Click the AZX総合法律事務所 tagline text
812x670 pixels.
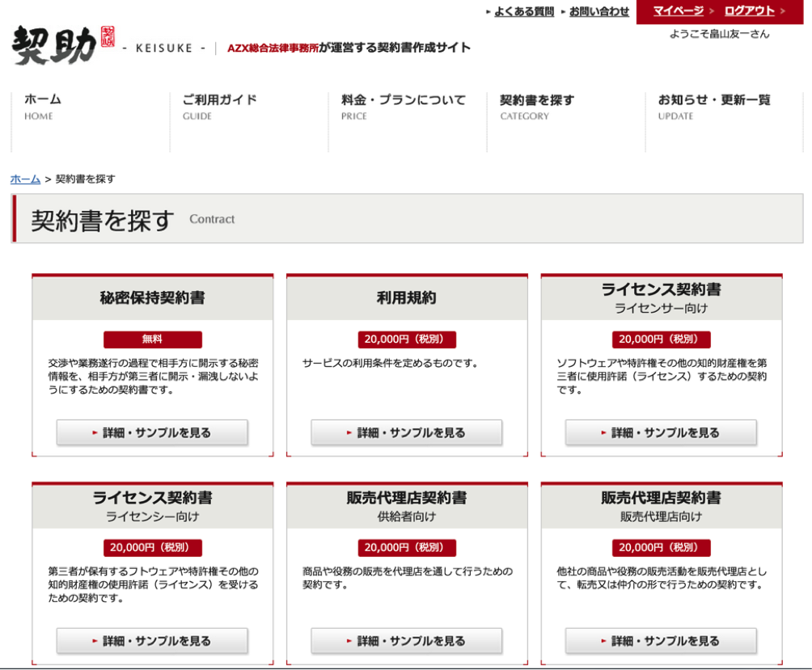click(349, 48)
